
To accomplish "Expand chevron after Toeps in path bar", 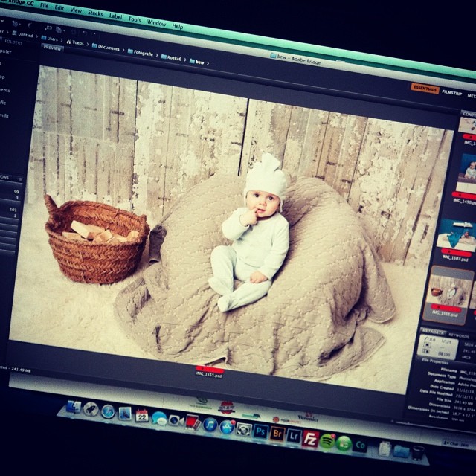I will (88, 45).
